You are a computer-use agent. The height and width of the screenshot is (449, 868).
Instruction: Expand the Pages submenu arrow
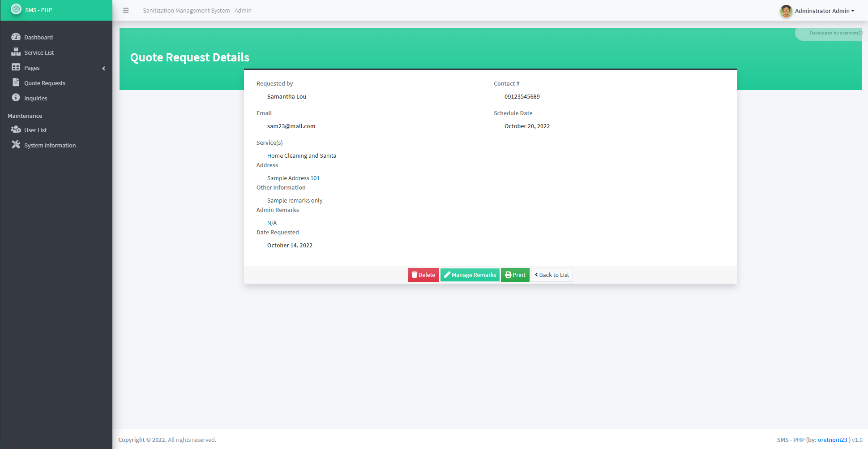click(x=104, y=68)
